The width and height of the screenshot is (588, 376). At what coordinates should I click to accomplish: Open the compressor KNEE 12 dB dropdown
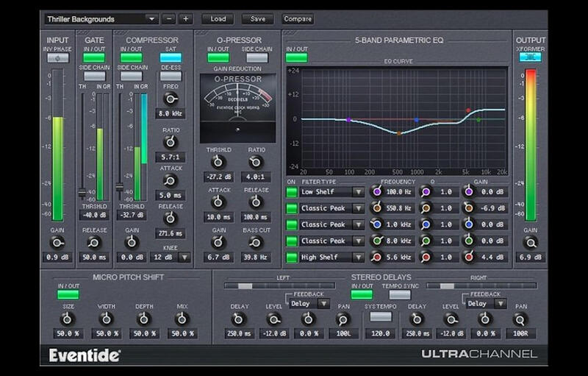[184, 258]
